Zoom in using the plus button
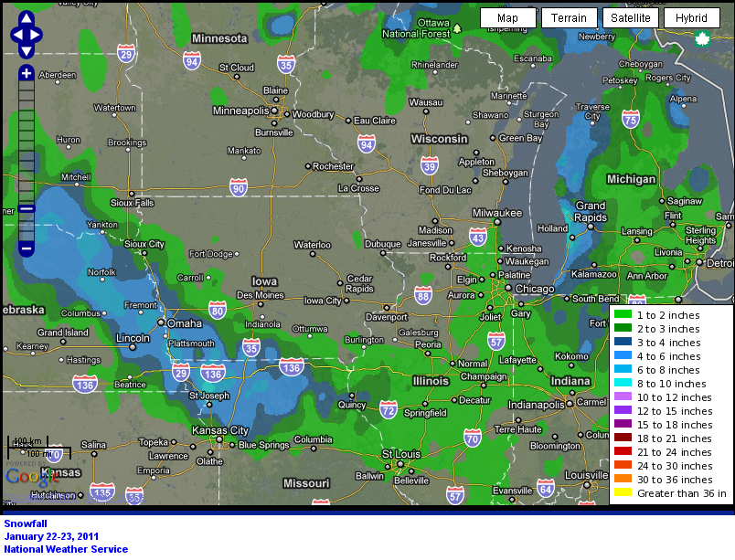Image resolution: width=735 pixels, height=560 pixels. (x=27, y=73)
